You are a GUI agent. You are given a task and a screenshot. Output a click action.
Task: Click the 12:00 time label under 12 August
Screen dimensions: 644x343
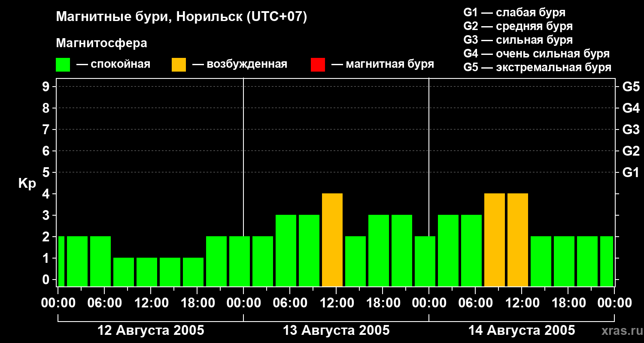point(151,303)
